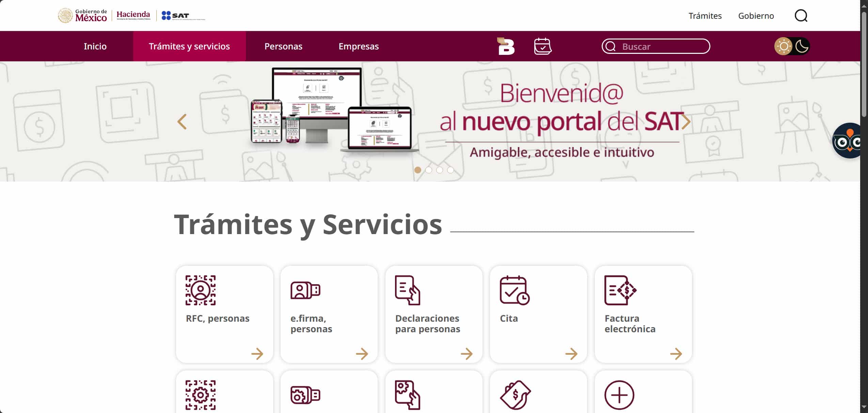Switch to light mode sun icon

(x=783, y=46)
